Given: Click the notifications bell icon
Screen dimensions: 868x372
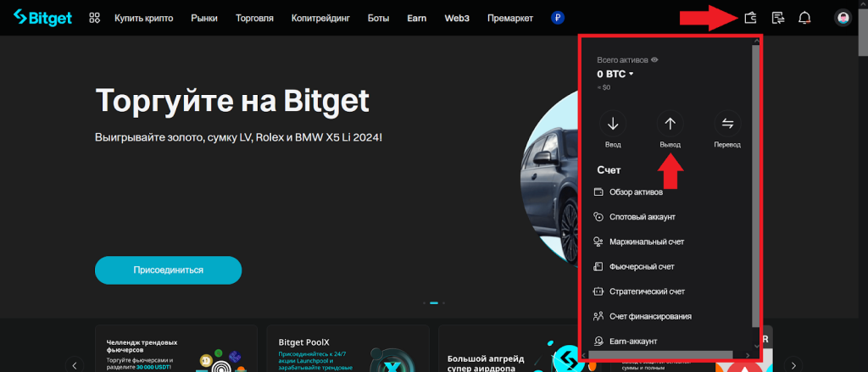Looking at the screenshot, I should [804, 17].
